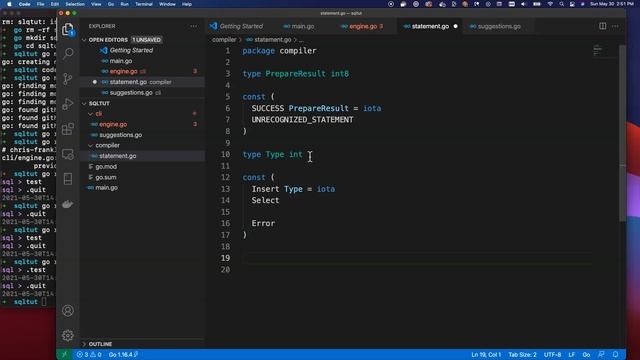The height and width of the screenshot is (360, 640).
Task: Place cursor on line 19 in editor
Action: click(416, 258)
